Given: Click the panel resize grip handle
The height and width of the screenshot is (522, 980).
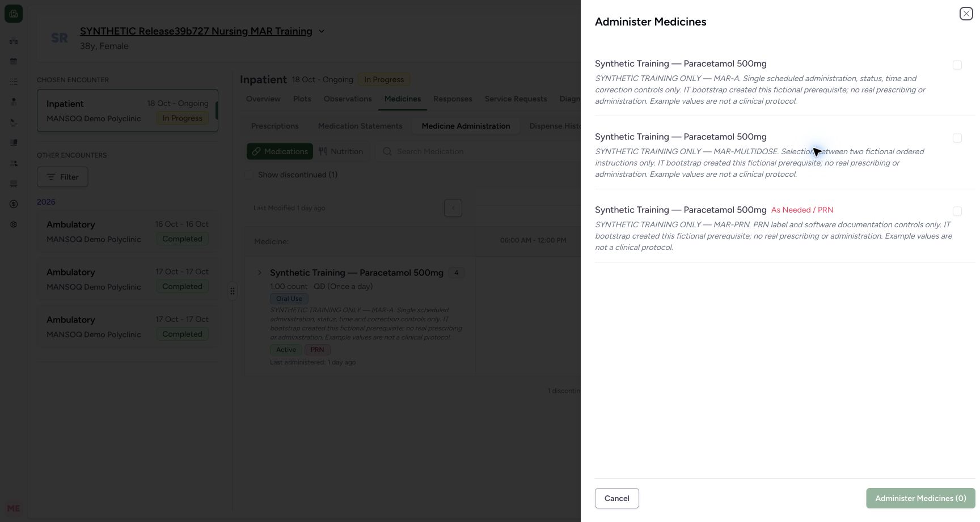Looking at the screenshot, I should point(233,291).
